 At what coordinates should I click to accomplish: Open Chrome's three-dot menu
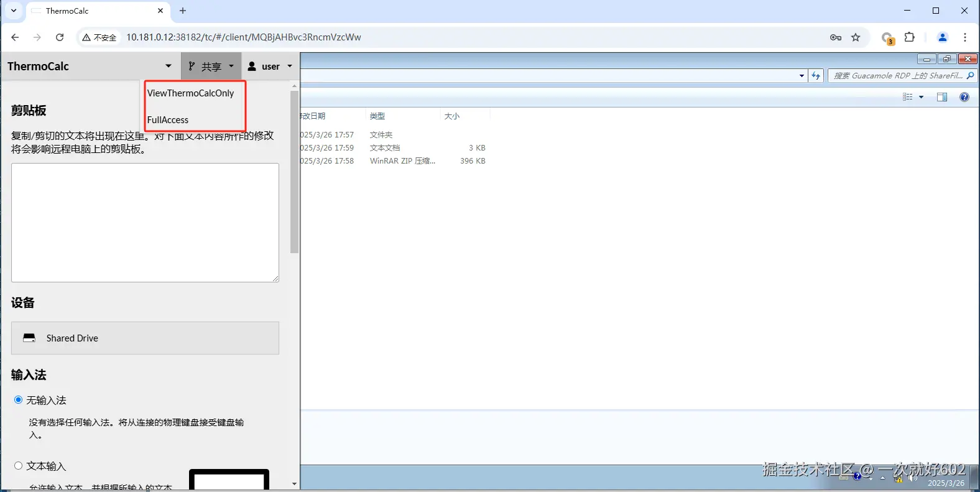[x=965, y=37]
